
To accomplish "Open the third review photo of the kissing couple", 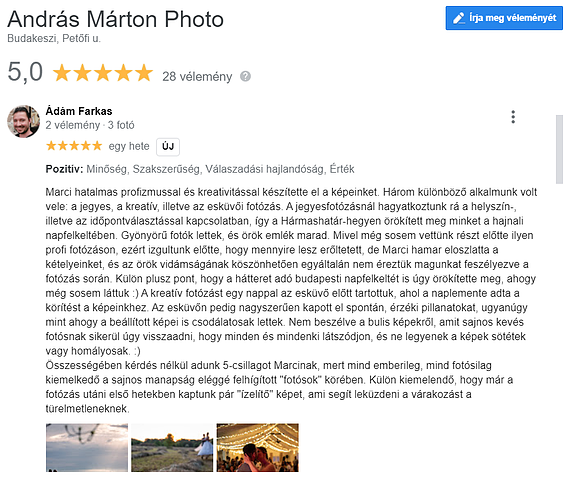I will 258,448.
